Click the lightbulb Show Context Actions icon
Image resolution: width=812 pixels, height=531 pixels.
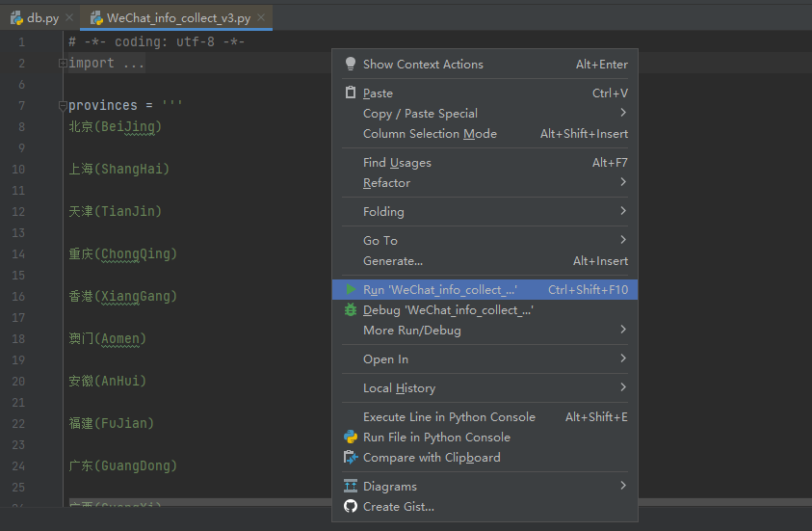[x=351, y=65]
